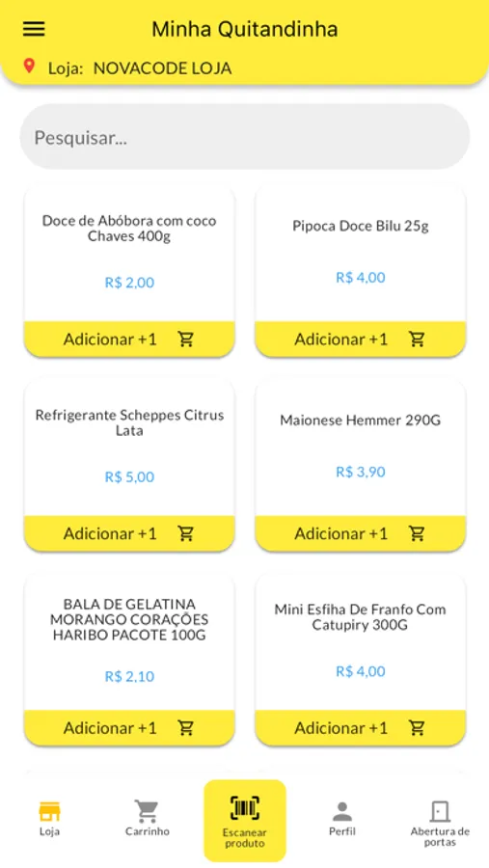
Task: Click cart icon on Doce de Abóbora card
Action: [185, 339]
